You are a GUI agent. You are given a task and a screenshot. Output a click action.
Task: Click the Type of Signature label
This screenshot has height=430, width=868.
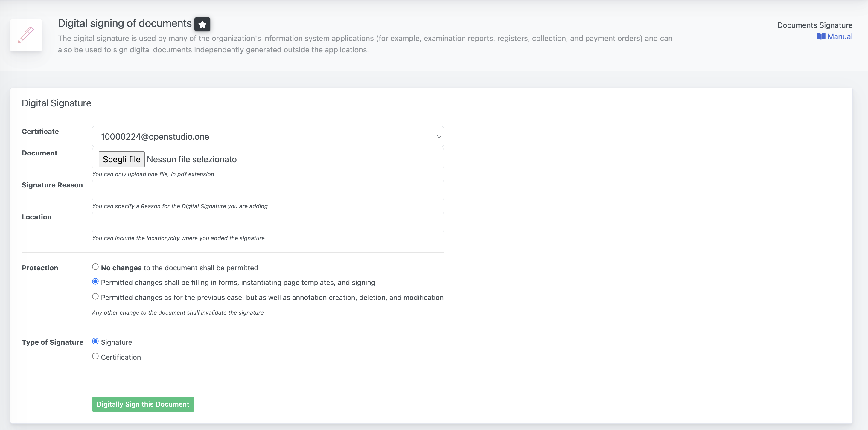(52, 342)
